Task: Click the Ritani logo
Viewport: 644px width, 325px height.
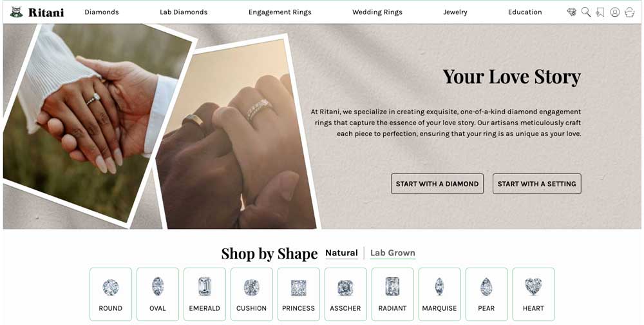Action: [37, 12]
